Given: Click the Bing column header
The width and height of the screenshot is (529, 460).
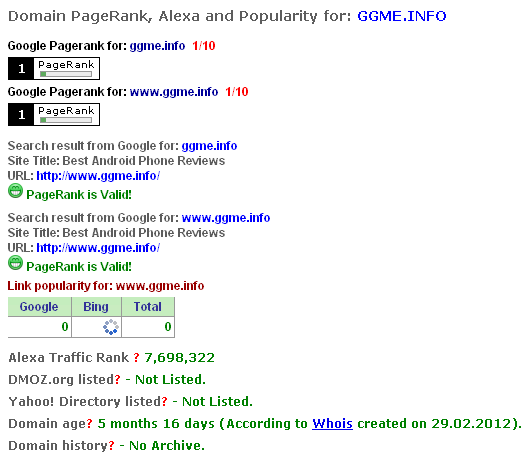Looking at the screenshot, I should click(96, 307).
